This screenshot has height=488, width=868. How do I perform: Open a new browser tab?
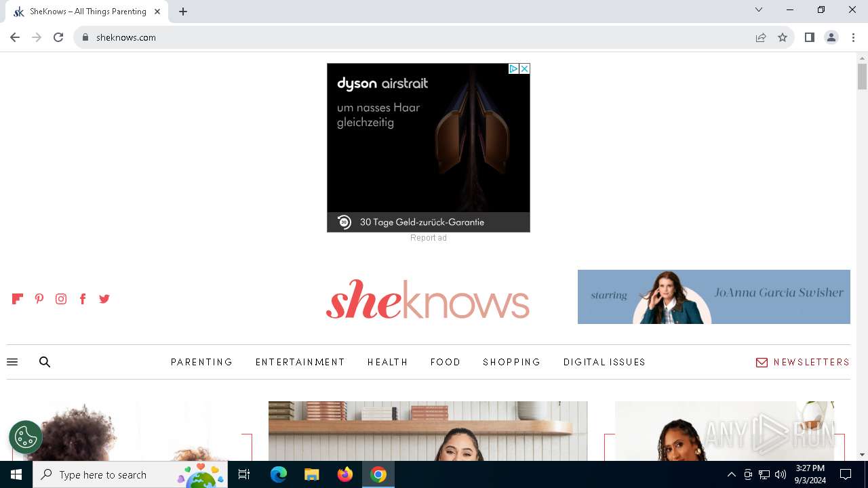[183, 12]
